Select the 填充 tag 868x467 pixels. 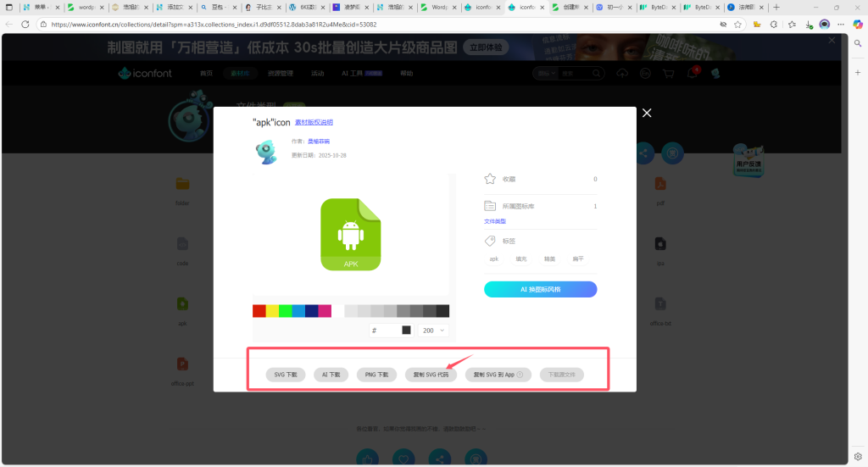pyautogui.click(x=521, y=259)
